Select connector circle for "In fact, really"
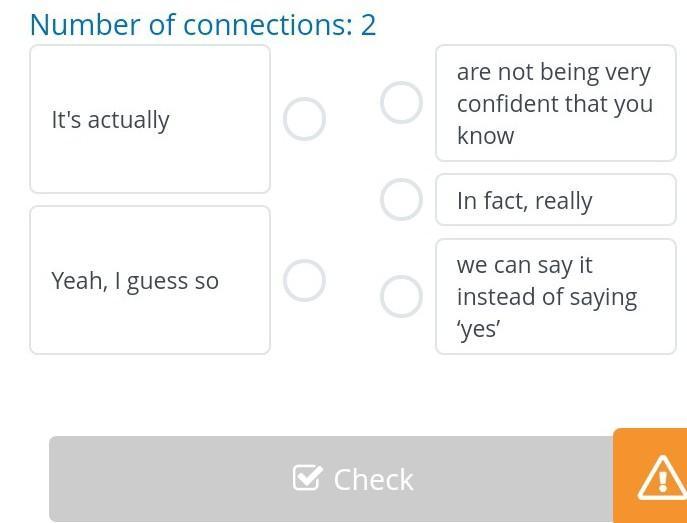Image resolution: width=687 pixels, height=523 pixels. [x=401, y=200]
